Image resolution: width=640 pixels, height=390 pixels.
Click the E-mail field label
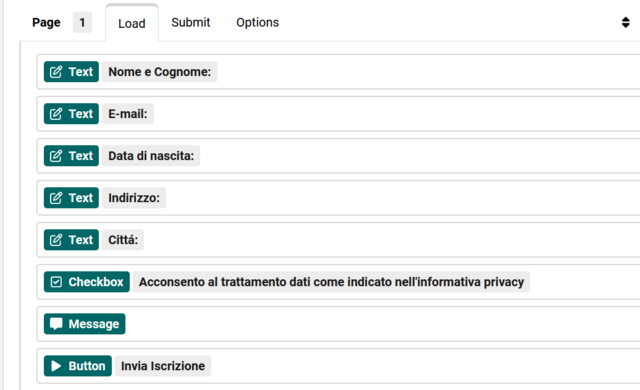coord(128,114)
